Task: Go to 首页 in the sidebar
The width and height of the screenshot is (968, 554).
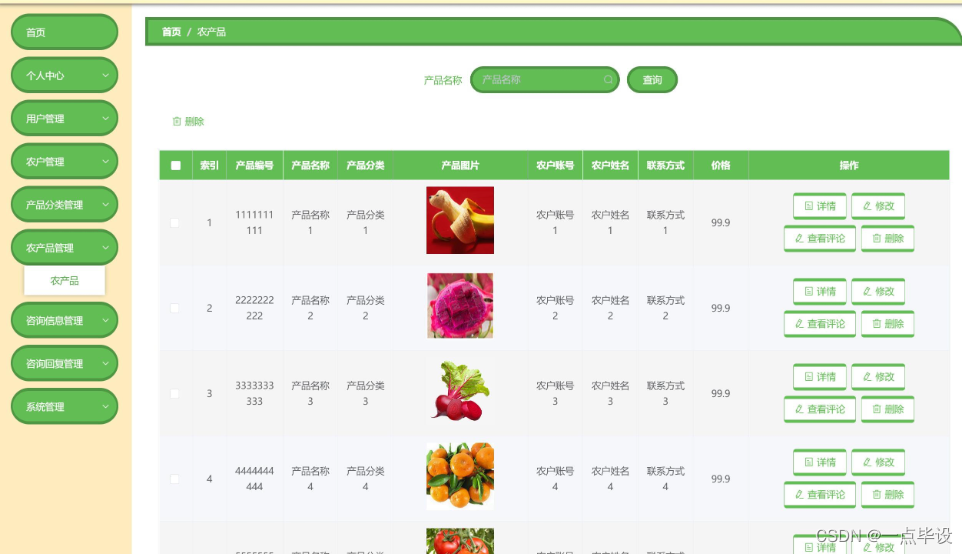Action: pos(64,32)
